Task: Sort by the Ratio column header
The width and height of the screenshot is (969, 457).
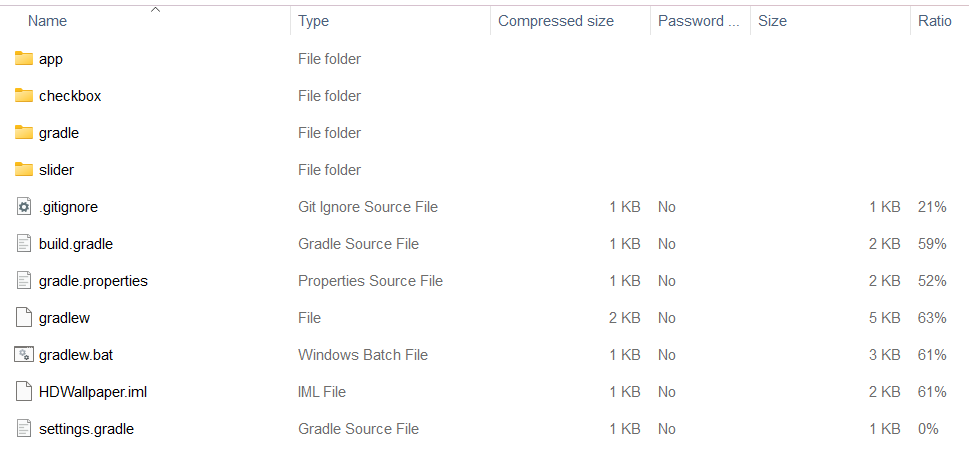Action: [x=934, y=21]
